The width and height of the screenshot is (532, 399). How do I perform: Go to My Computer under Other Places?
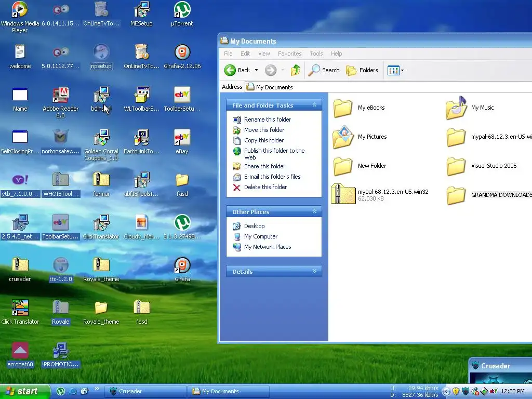(x=261, y=236)
